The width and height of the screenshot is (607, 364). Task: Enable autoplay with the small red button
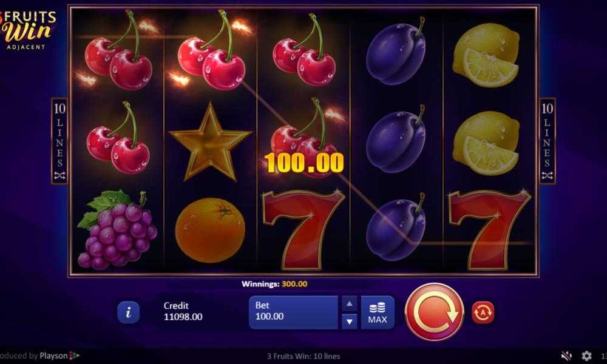483,312
